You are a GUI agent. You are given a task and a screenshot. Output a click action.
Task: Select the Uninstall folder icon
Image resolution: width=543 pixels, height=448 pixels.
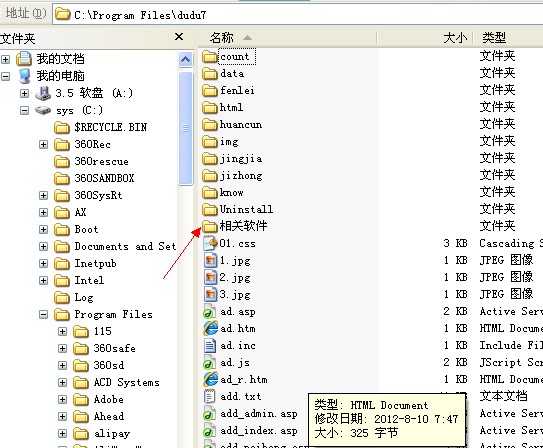(210, 209)
